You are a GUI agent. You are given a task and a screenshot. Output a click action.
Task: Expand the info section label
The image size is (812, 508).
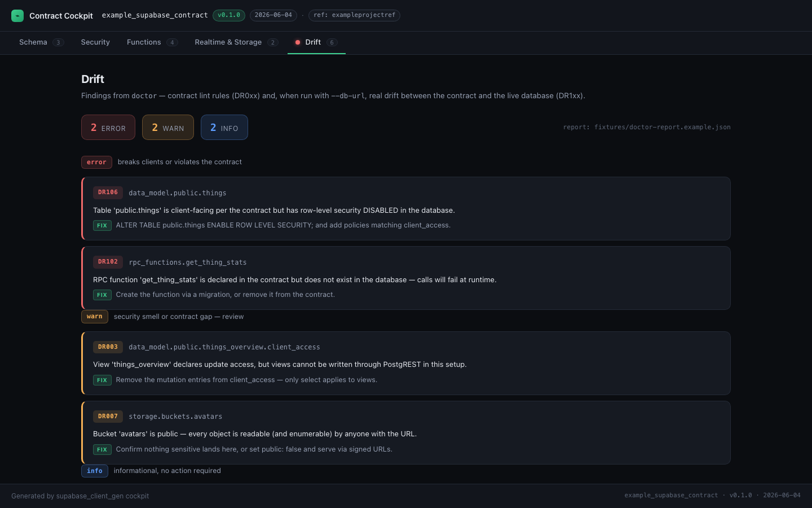pos(95,471)
